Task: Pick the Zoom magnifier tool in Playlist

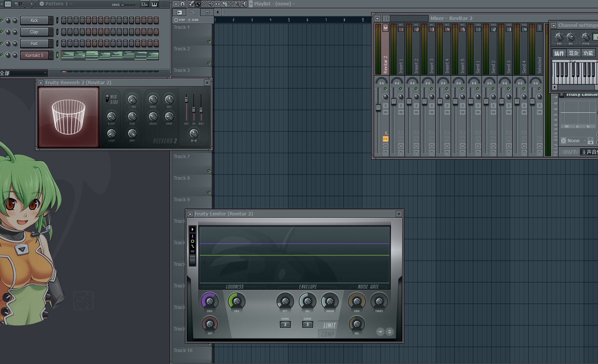Action: point(237,4)
